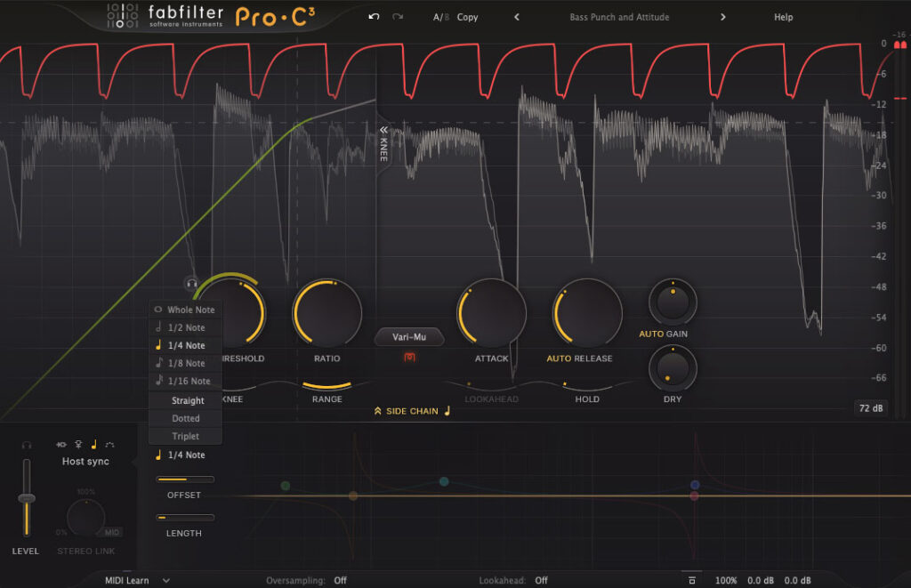911x588 pixels.
Task: Click the red icon below Vari-Mu
Action: pyautogui.click(x=409, y=358)
